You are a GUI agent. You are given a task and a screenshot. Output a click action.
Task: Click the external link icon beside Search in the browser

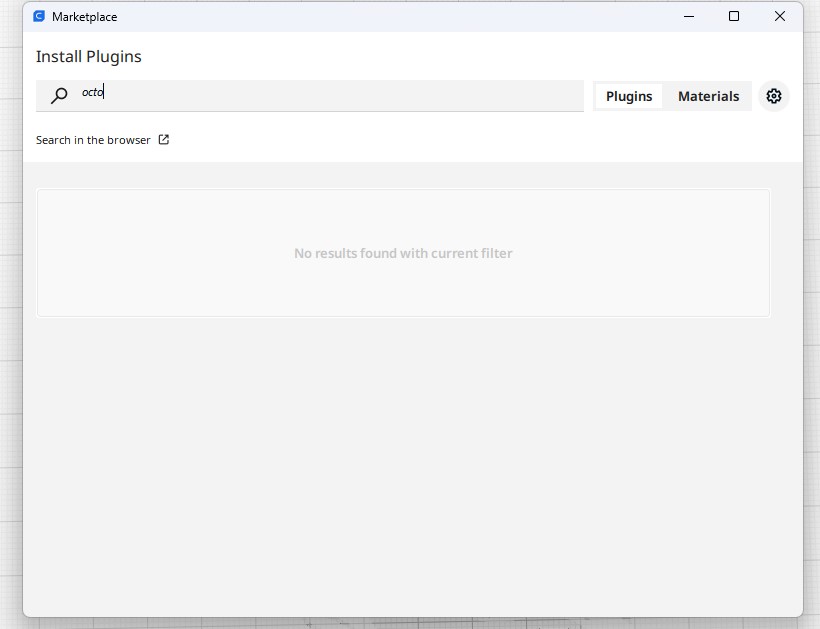[x=164, y=140]
